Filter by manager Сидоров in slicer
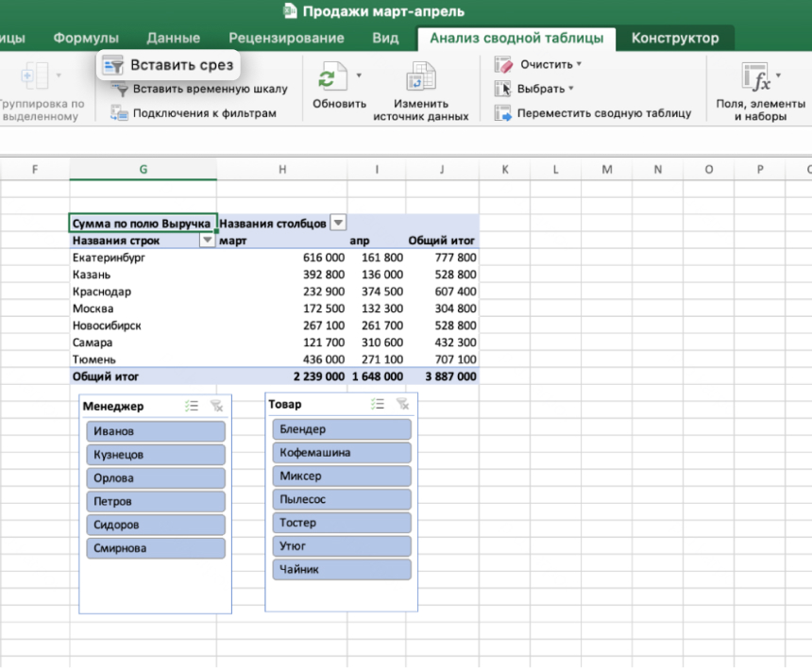The height and width of the screenshot is (668, 812). pos(156,525)
